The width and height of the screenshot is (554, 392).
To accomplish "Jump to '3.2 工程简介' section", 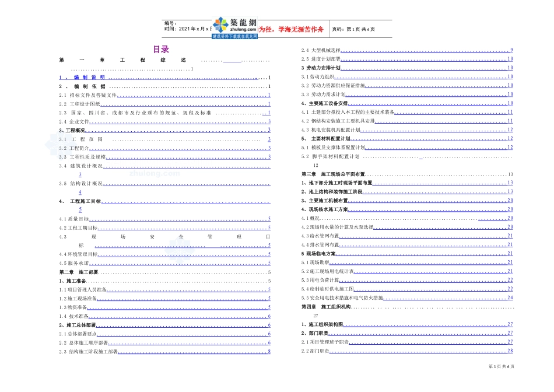I will point(164,148).
